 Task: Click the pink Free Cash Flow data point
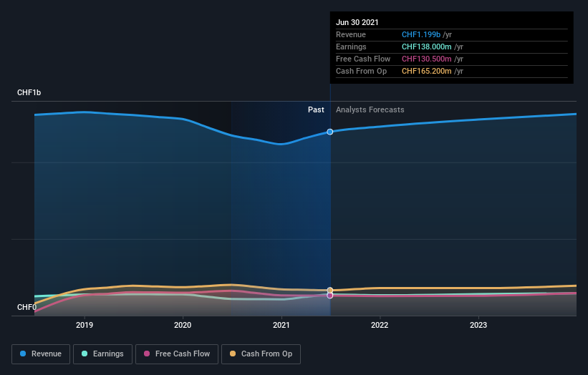pyautogui.click(x=330, y=296)
